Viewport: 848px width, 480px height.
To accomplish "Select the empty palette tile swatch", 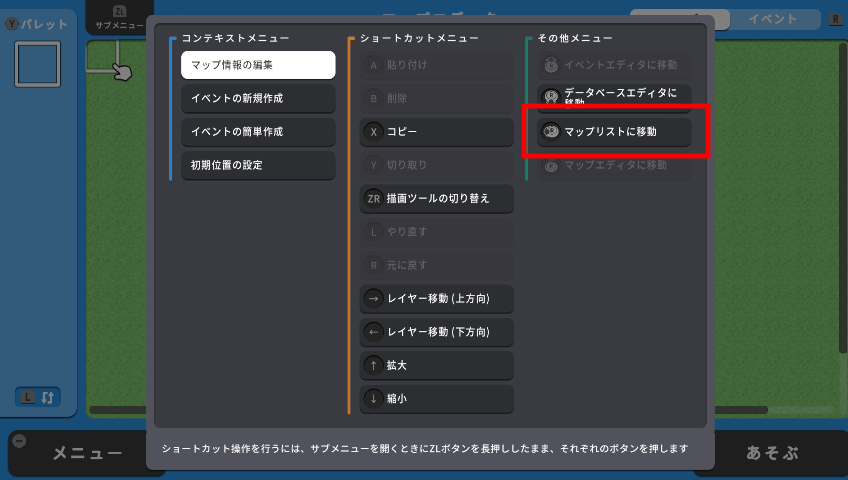I will click(x=37, y=64).
